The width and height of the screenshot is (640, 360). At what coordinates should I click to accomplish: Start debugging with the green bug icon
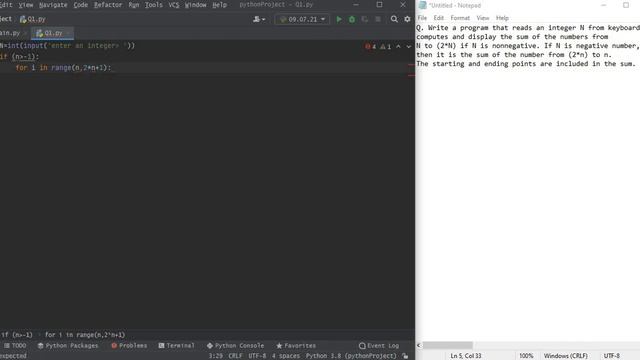(x=352, y=19)
